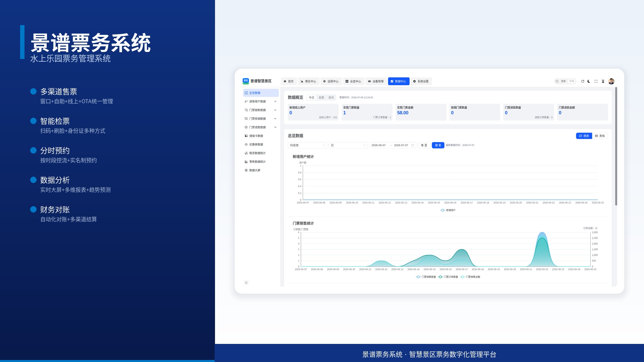Click the dashboard vertical scrollbar
The width and height of the screenshot is (644, 362).
click(616, 146)
